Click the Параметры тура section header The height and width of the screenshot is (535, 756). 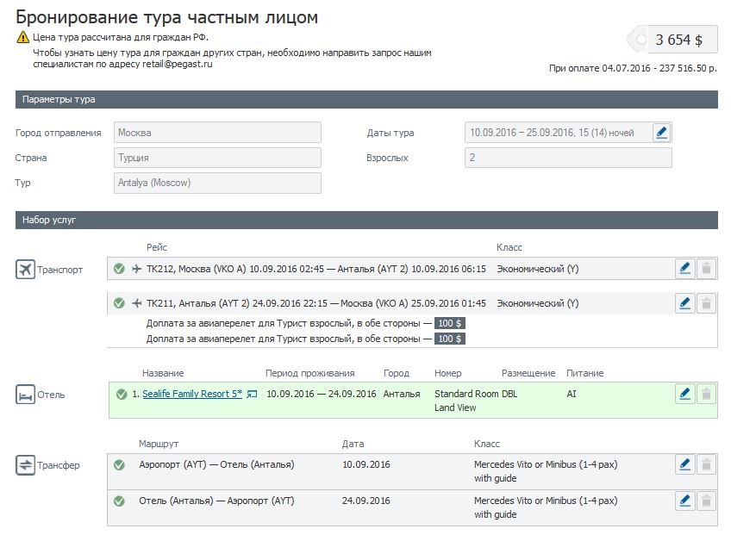pos(366,99)
